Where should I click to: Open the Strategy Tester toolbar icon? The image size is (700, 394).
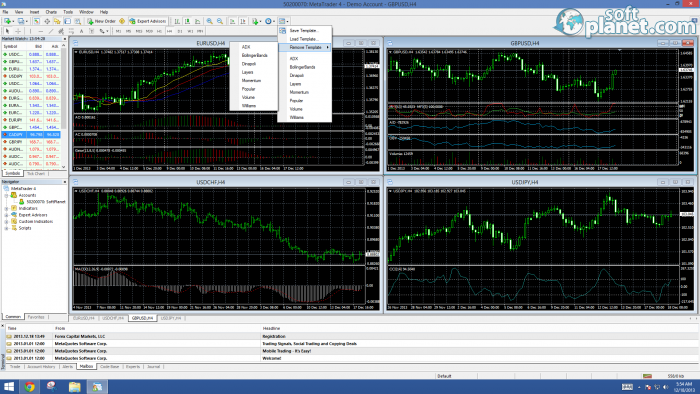point(78,21)
